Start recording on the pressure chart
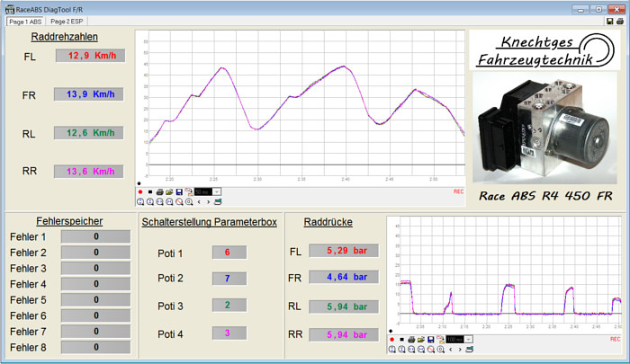 tap(391, 340)
